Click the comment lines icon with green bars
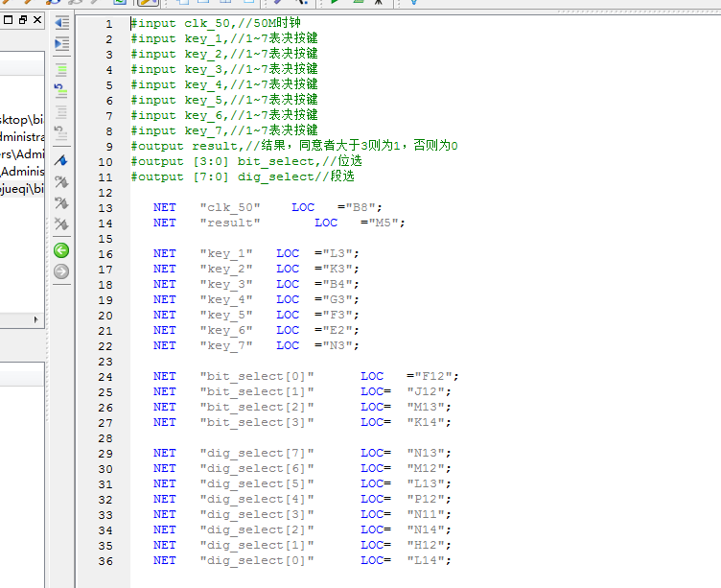The width and height of the screenshot is (721, 588). pos(61,70)
